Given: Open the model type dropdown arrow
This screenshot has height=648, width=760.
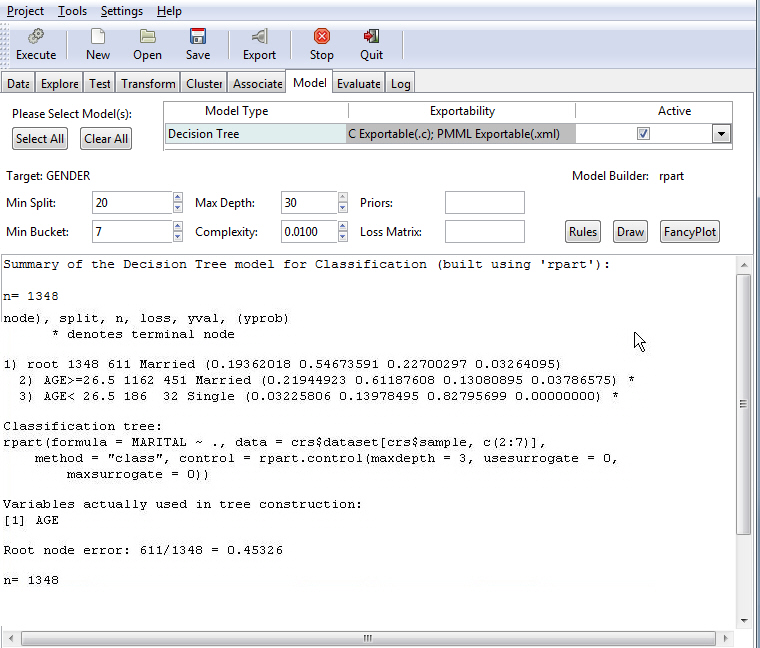Looking at the screenshot, I should [721, 134].
